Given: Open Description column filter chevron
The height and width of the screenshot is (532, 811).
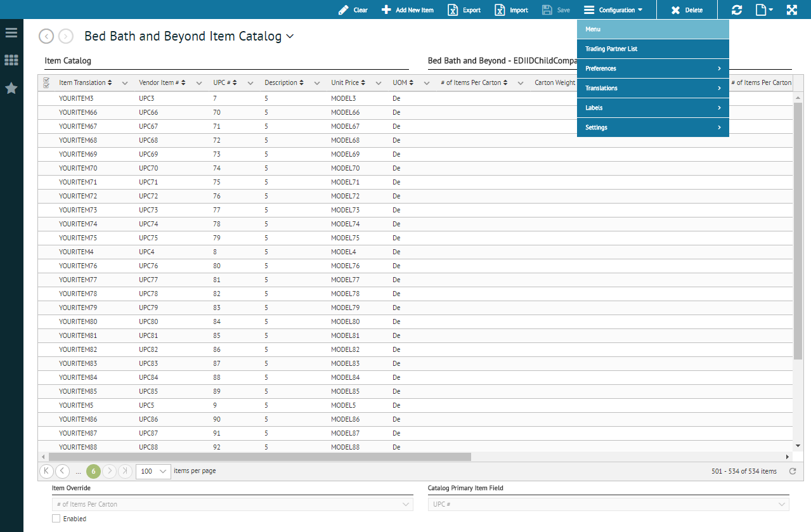Looking at the screenshot, I should 317,83.
